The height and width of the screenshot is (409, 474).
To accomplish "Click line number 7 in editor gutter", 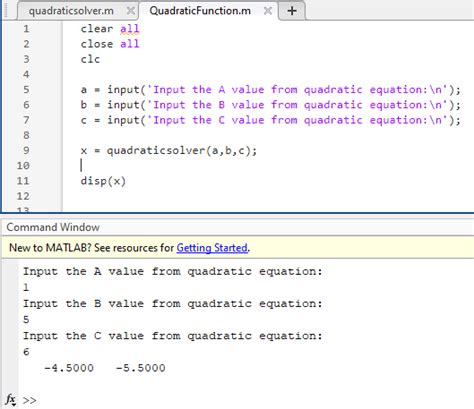I will click(26, 120).
